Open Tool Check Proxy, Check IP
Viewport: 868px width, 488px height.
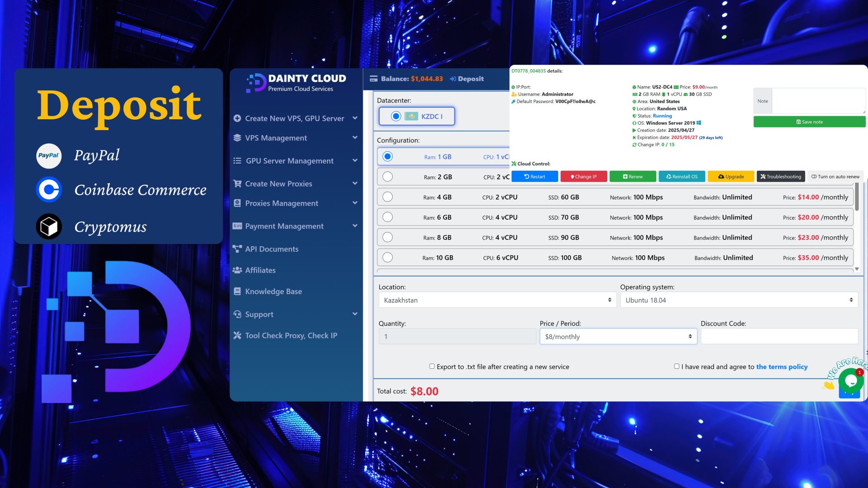click(x=291, y=335)
